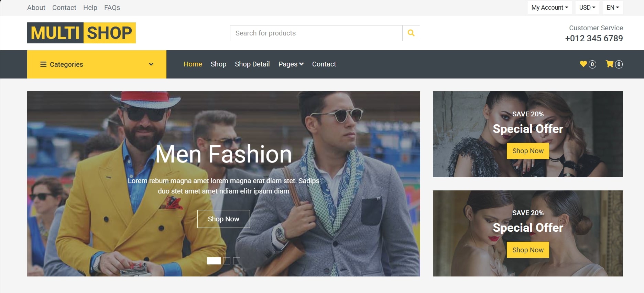Expand the Categories dropdown chevron
This screenshot has width=644, height=293.
pos(151,64)
